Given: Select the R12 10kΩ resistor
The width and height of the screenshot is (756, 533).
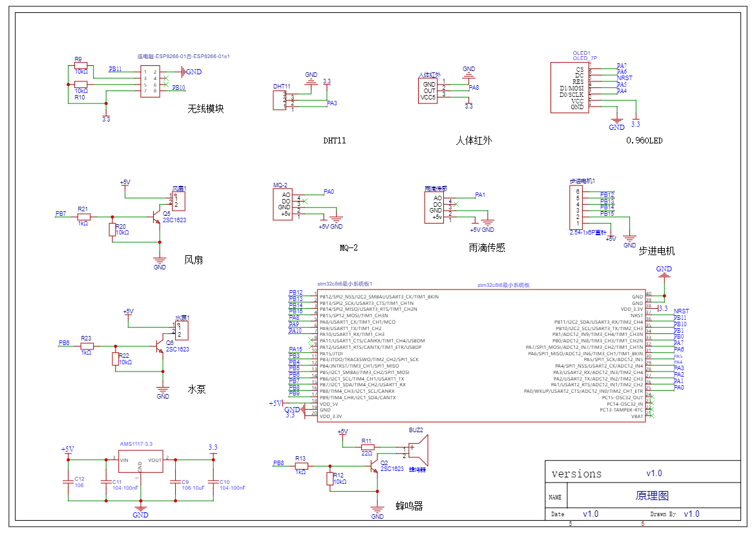Looking at the screenshot, I should 330,479.
